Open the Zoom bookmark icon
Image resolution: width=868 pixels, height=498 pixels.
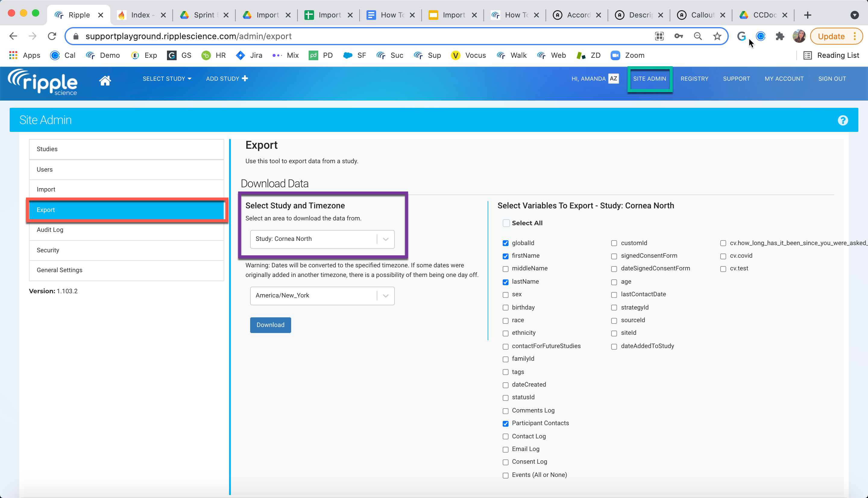(x=615, y=55)
